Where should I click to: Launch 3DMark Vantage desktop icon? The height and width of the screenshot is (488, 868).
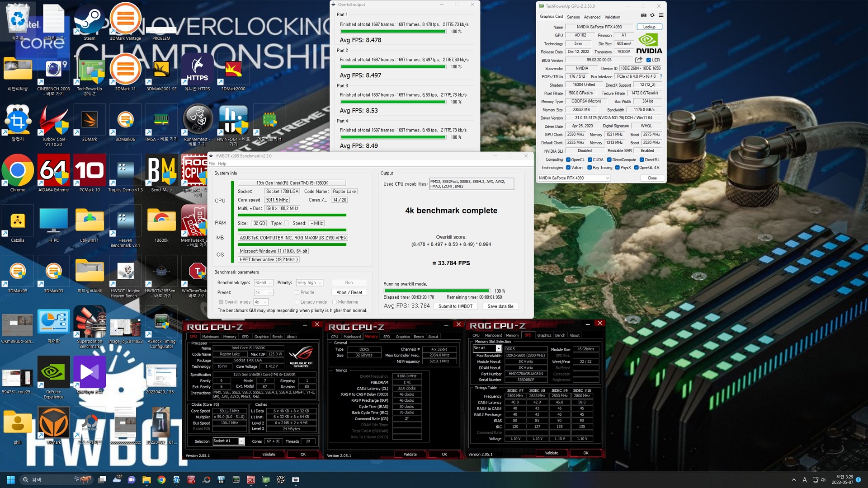click(x=125, y=22)
